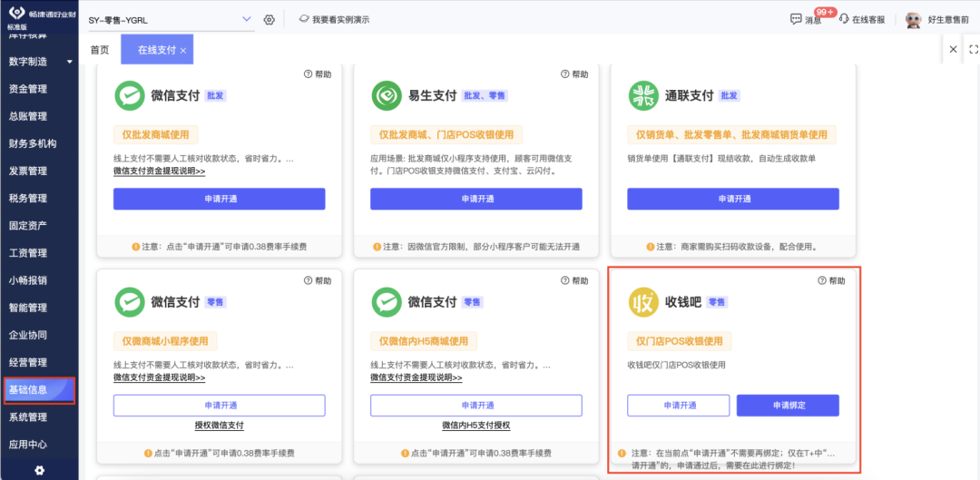The width and height of the screenshot is (980, 480).
Task: Click the 易生支付 green logo icon
Action: point(387,96)
